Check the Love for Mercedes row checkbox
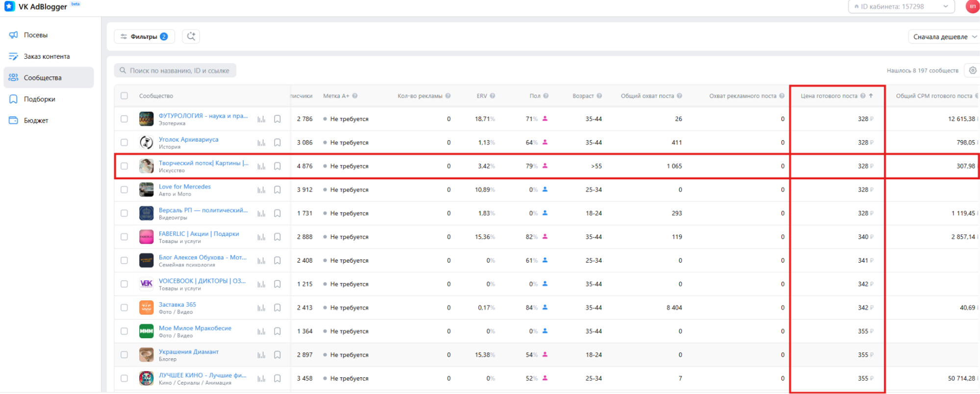Viewport: 980px width, 394px height. (125, 190)
